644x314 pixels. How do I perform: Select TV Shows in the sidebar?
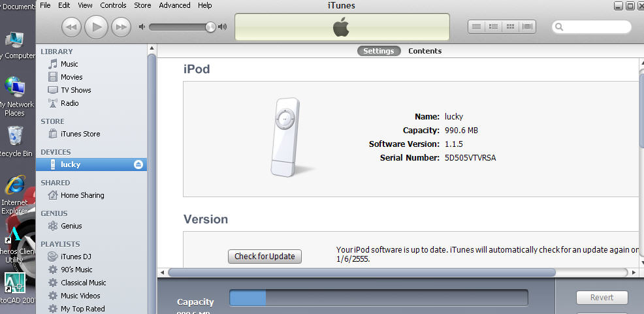76,90
